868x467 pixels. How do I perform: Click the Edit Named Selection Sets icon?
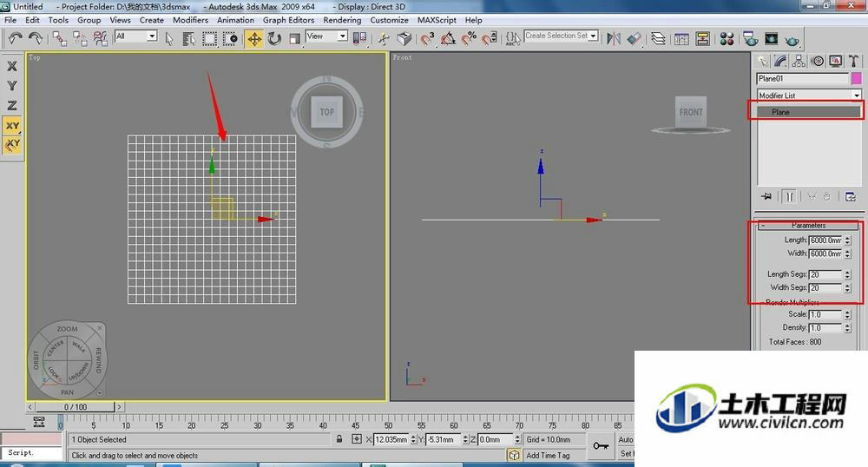[x=513, y=39]
